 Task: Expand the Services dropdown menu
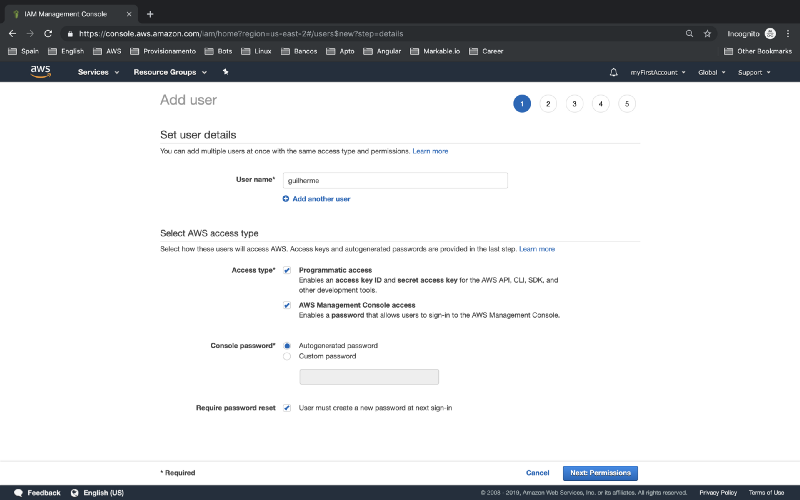click(x=98, y=72)
